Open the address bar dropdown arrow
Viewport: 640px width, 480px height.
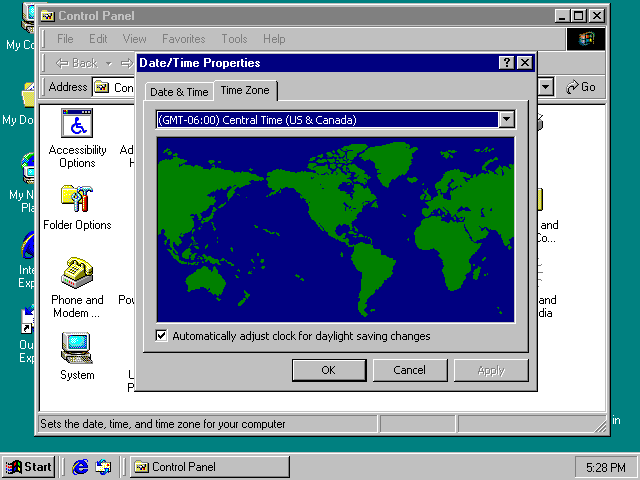pyautogui.click(x=545, y=87)
